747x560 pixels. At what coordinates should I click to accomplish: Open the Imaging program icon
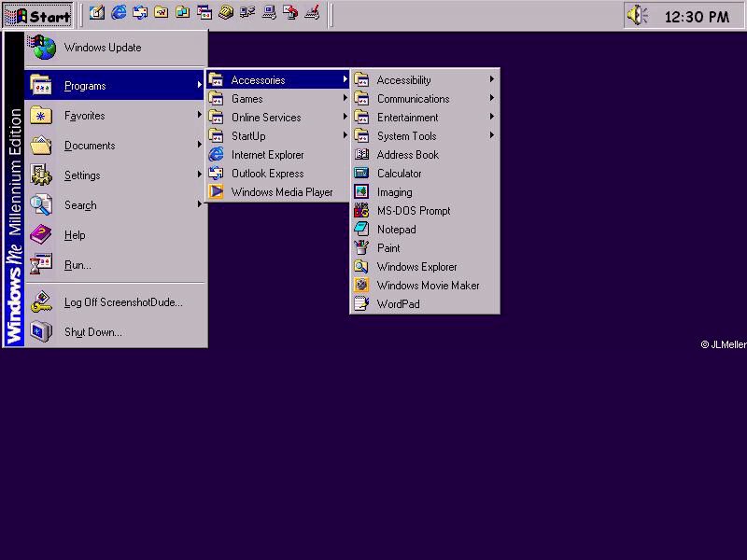[x=361, y=192]
